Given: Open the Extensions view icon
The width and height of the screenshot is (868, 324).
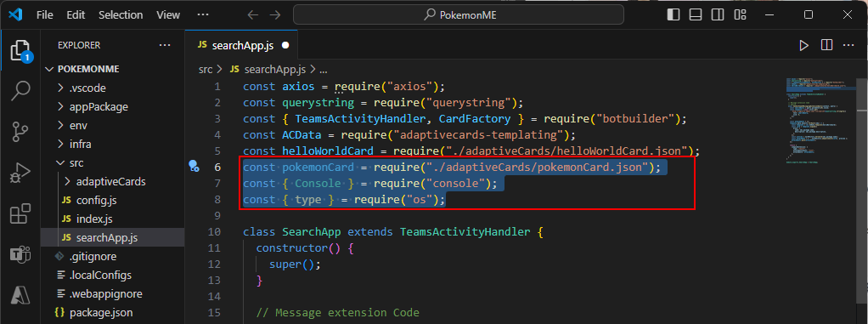Looking at the screenshot, I should (20, 213).
